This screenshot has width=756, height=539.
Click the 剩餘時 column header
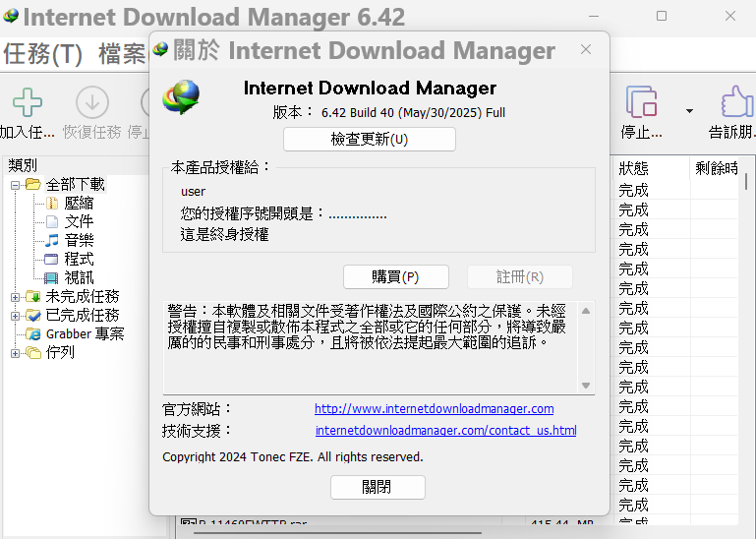point(715,168)
